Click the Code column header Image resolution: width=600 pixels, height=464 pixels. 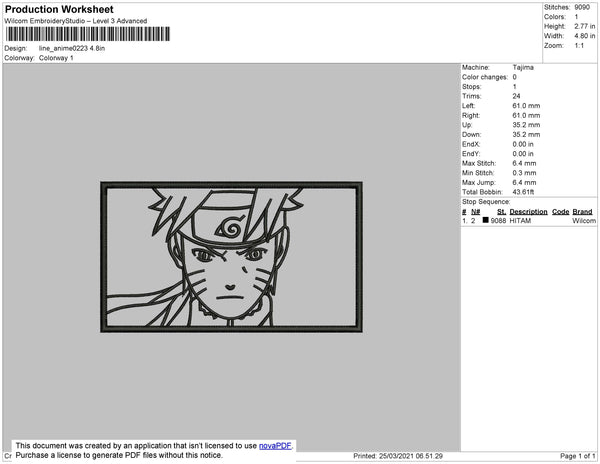point(561,212)
